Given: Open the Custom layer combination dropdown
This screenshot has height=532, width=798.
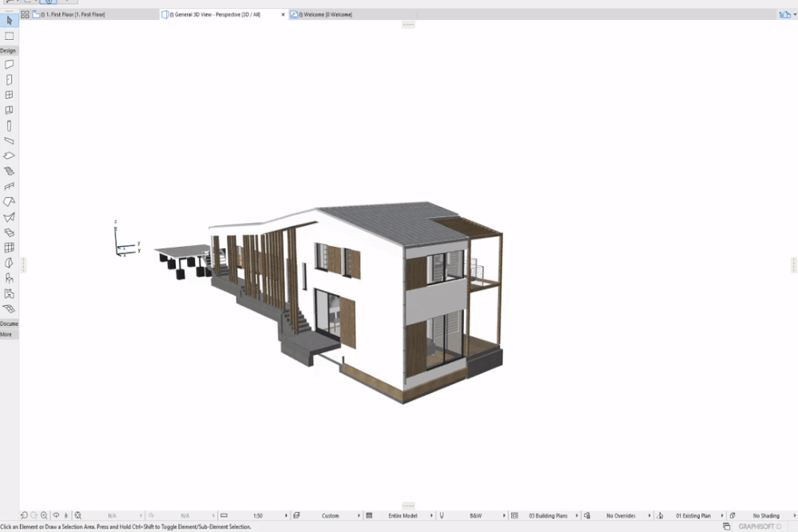Looking at the screenshot, I should [x=332, y=516].
